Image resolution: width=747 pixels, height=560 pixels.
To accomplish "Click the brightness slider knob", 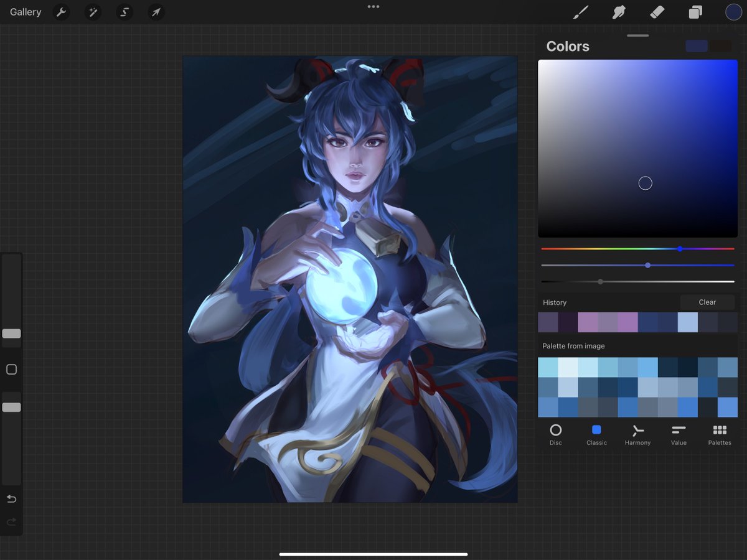I will pos(600,282).
